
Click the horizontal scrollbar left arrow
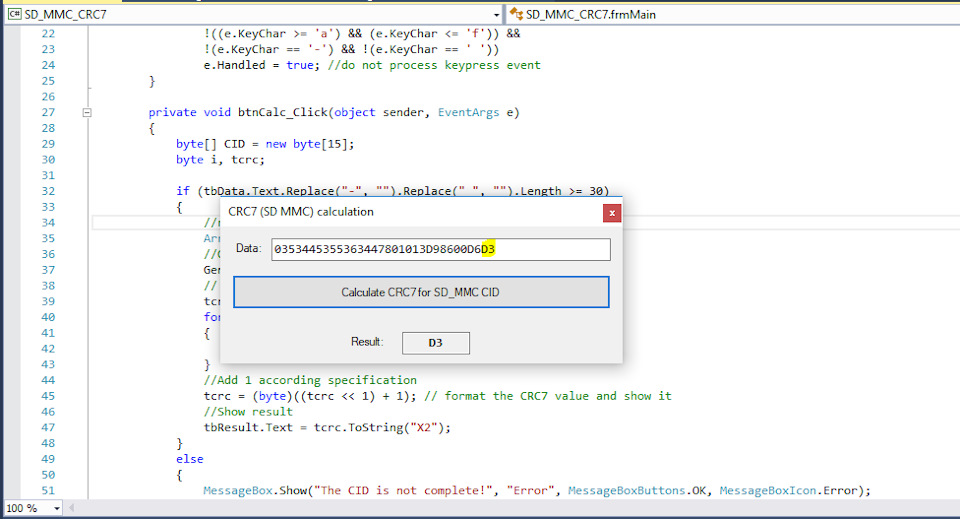71,508
